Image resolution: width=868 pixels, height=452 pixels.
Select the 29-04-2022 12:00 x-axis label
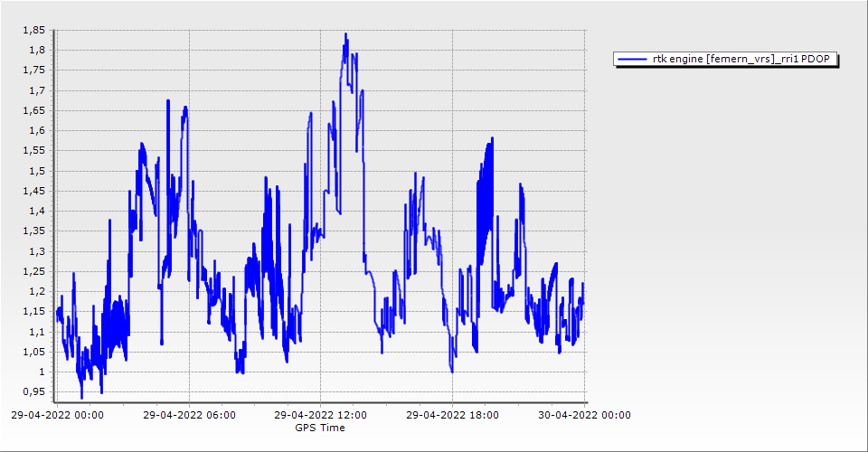pyautogui.click(x=321, y=416)
